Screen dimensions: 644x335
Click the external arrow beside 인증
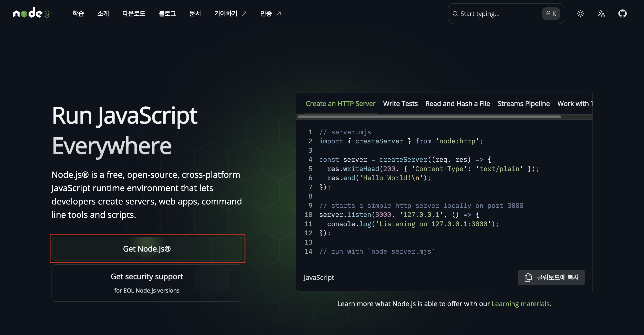(x=279, y=14)
